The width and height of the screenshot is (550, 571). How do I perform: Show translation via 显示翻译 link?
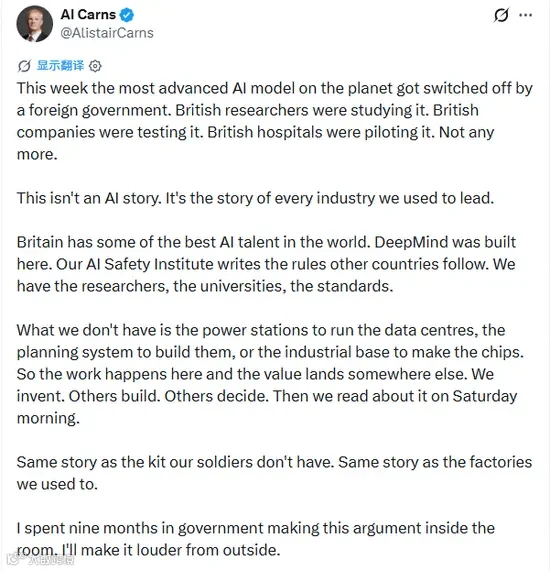(x=60, y=66)
